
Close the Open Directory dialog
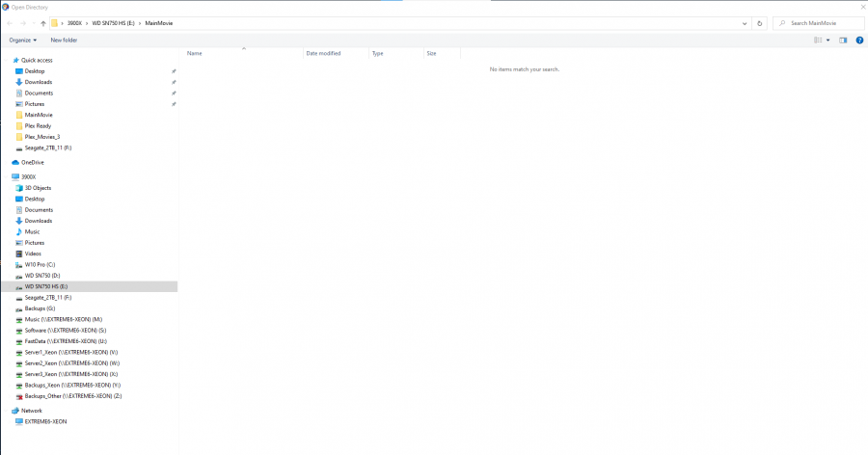[862, 7]
